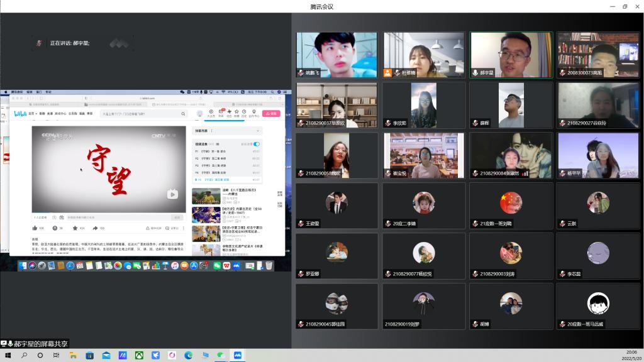The image size is (644, 362).
Task: Open the 首页 dropdown in bilibili header
Action: (x=31, y=114)
